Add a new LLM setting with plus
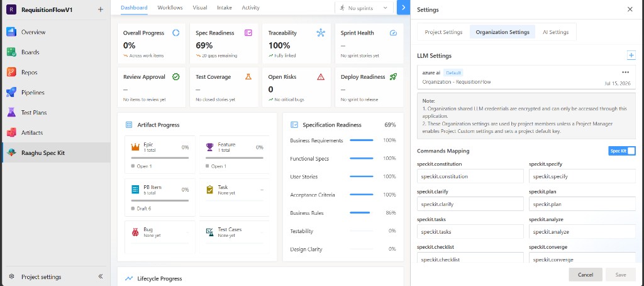This screenshot has height=286, width=644. click(631, 55)
